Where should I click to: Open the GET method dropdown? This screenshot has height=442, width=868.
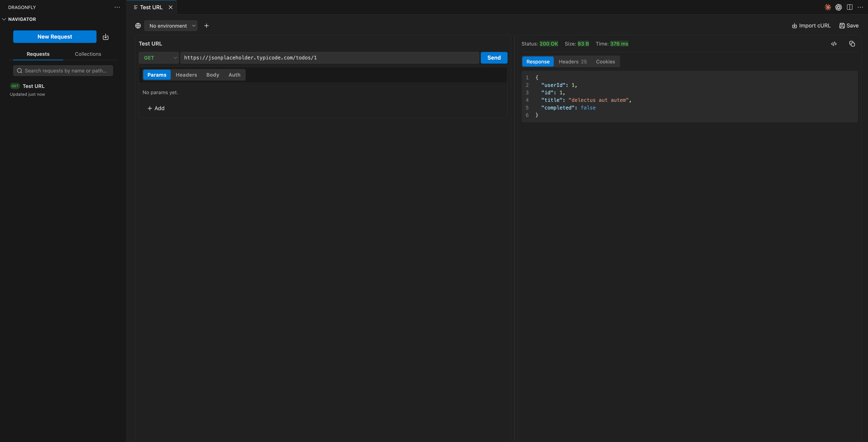159,58
